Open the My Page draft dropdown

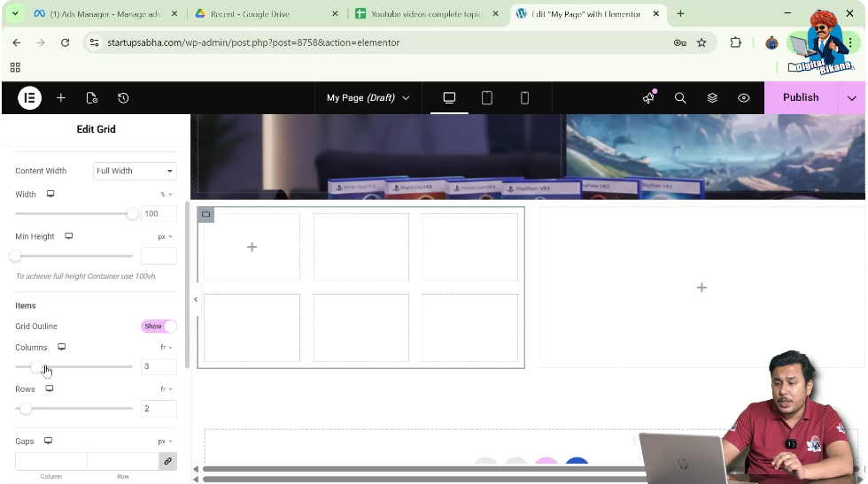pyautogui.click(x=368, y=98)
